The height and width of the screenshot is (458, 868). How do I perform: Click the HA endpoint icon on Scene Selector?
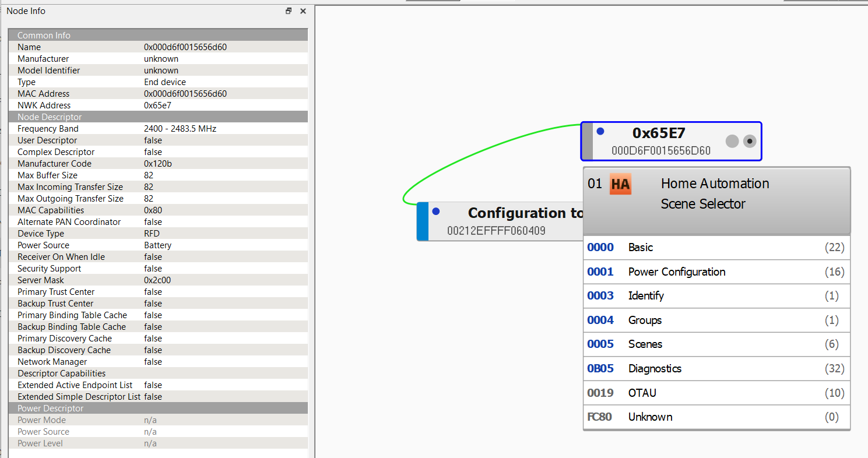620,184
